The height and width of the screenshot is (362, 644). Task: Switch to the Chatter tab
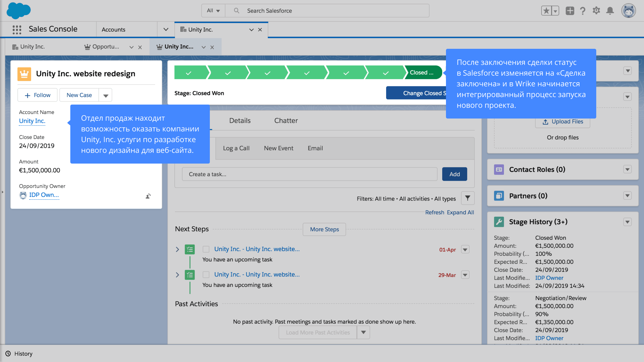286,121
